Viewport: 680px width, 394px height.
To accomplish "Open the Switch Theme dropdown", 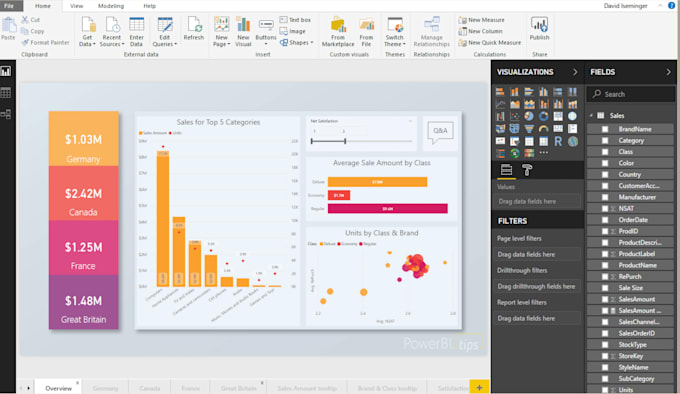I will (395, 31).
